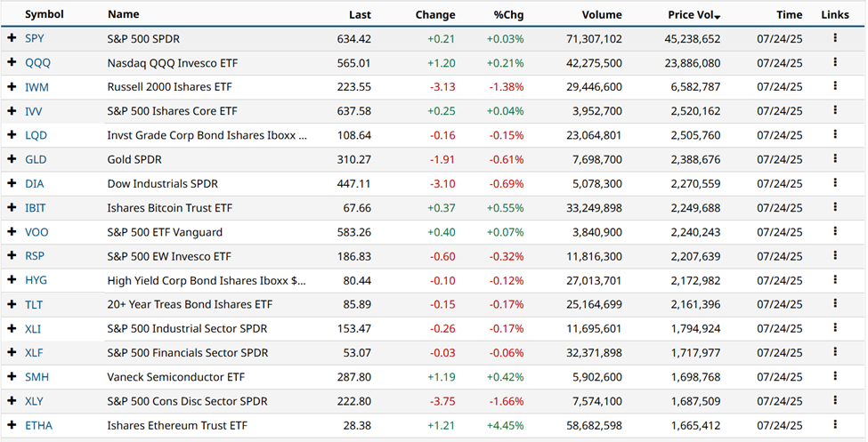This screenshot has height=442, width=868.
Task: Click the RSP ticker link
Action: [35, 256]
